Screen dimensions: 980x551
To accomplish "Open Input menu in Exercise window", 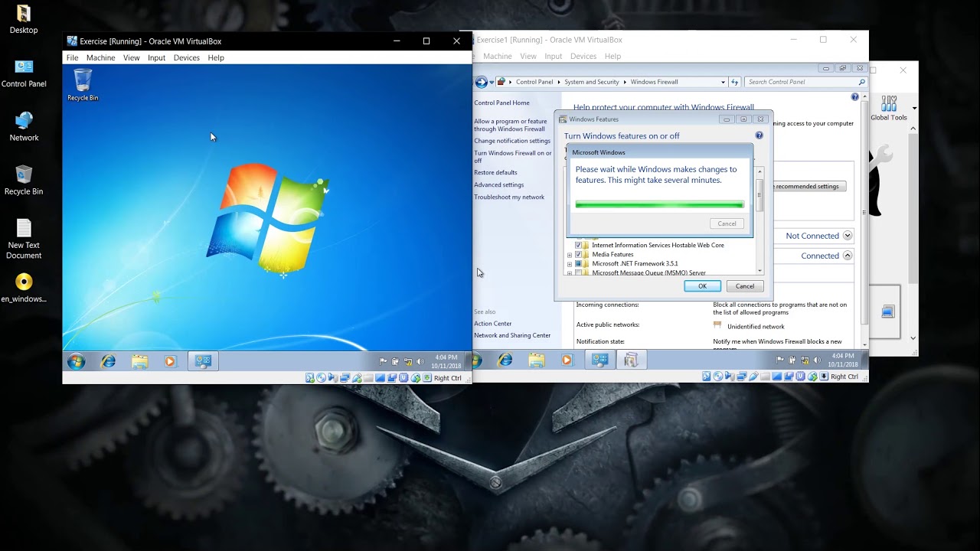I will pyautogui.click(x=156, y=57).
